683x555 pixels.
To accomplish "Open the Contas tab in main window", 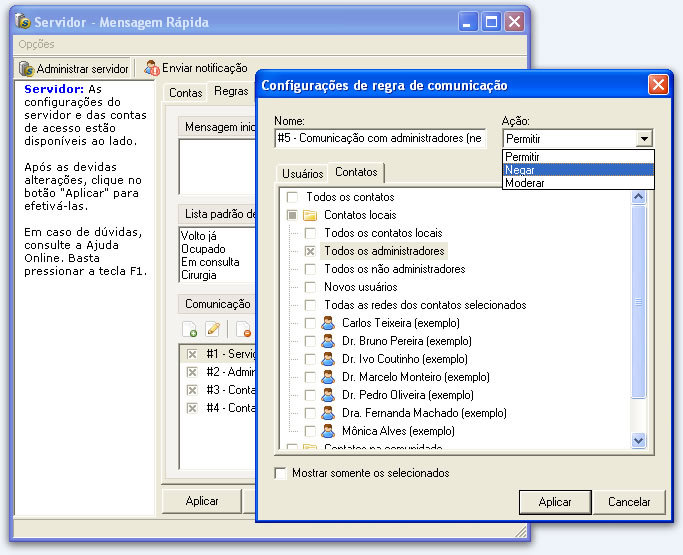I will [x=186, y=93].
